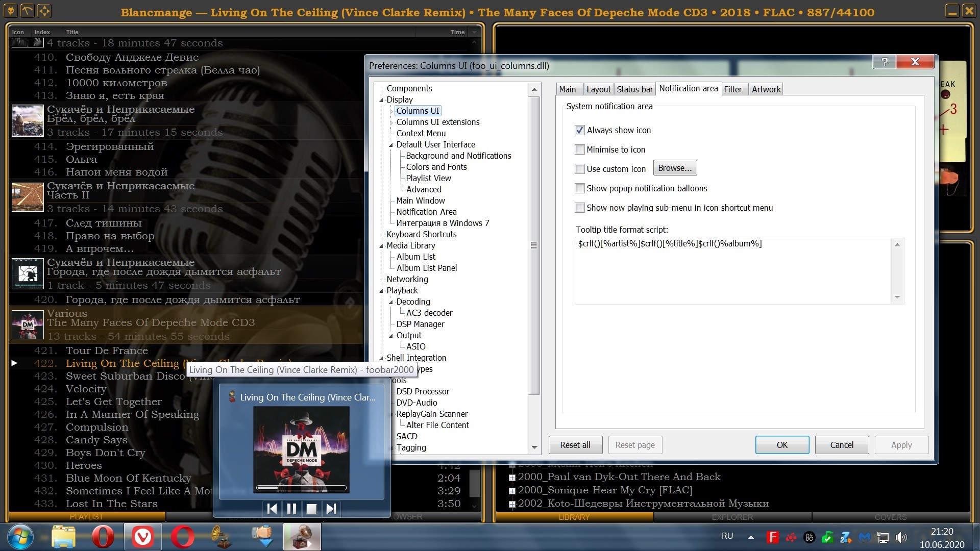Collapse the Media Library tree node

pos(381,246)
